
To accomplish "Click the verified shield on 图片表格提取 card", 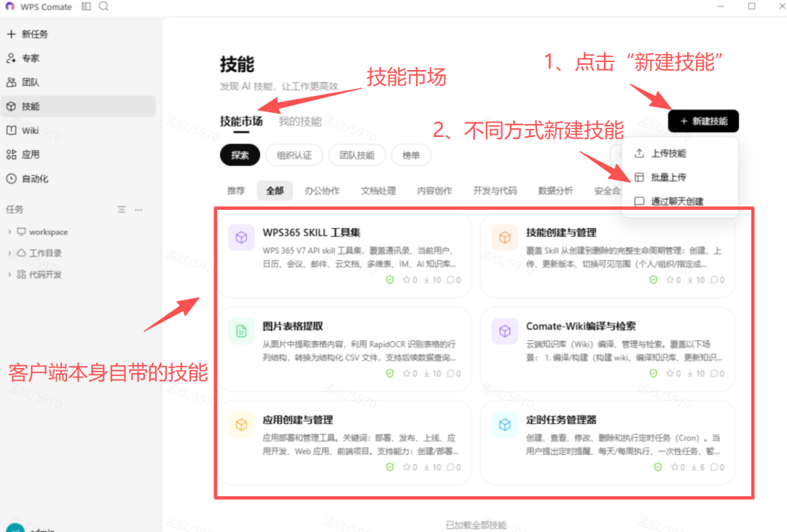I will (390, 373).
